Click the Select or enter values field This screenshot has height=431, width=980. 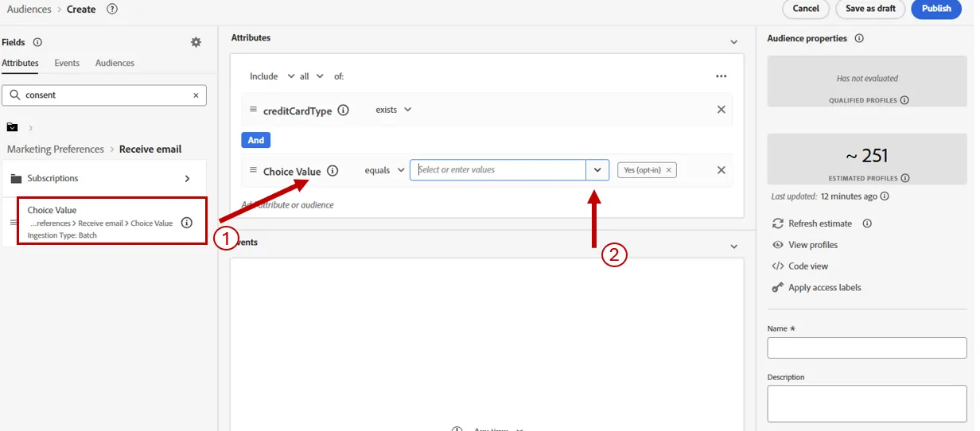pyautogui.click(x=499, y=170)
